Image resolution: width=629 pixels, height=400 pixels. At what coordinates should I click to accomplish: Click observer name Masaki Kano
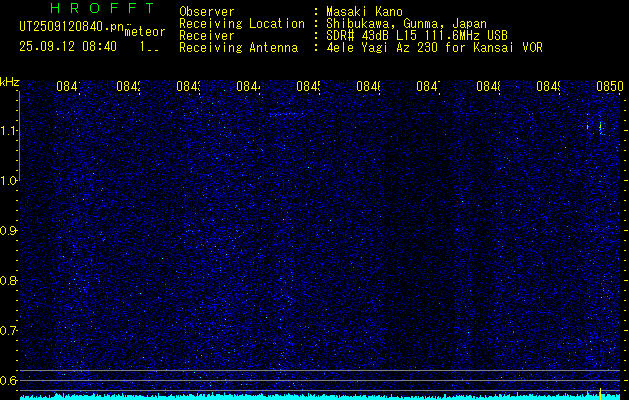(x=364, y=12)
